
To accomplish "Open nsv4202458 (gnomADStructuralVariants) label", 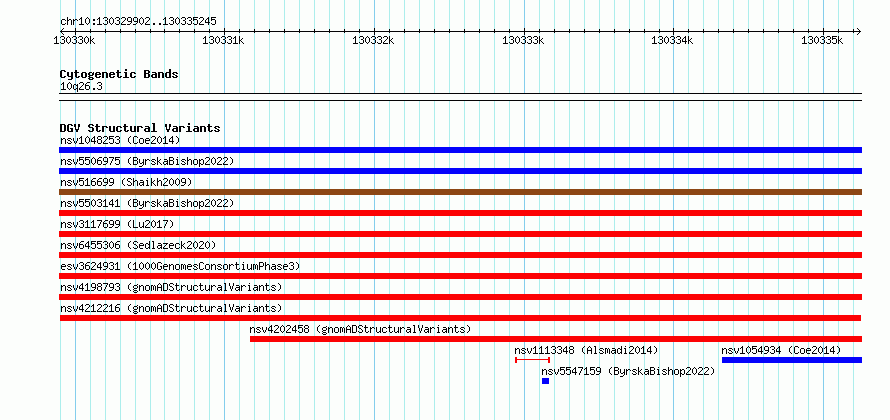I will (x=360, y=329).
